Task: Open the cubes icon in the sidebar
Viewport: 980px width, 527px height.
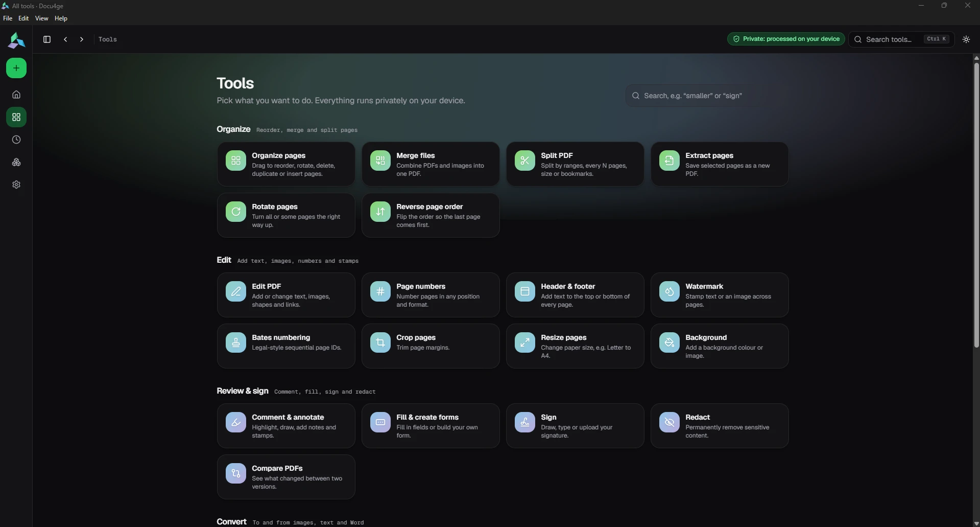Action: click(16, 162)
